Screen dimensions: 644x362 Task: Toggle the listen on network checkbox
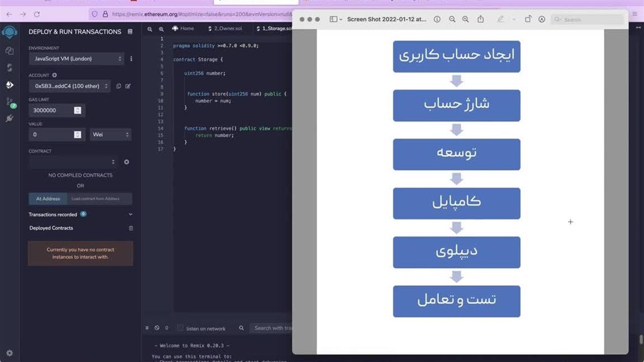(180, 328)
